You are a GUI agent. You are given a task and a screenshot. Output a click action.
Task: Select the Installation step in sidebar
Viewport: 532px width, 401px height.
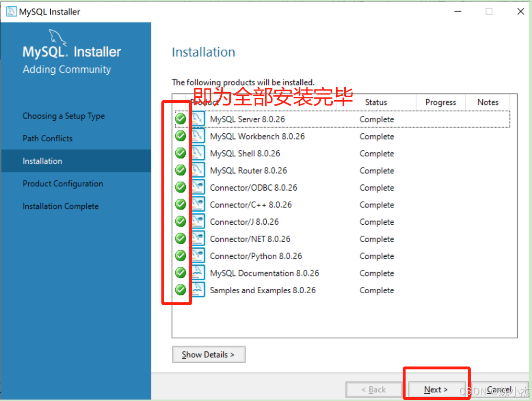[76, 161]
